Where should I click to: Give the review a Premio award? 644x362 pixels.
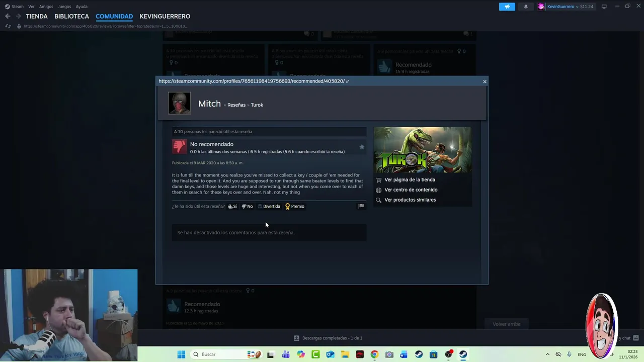(x=295, y=206)
